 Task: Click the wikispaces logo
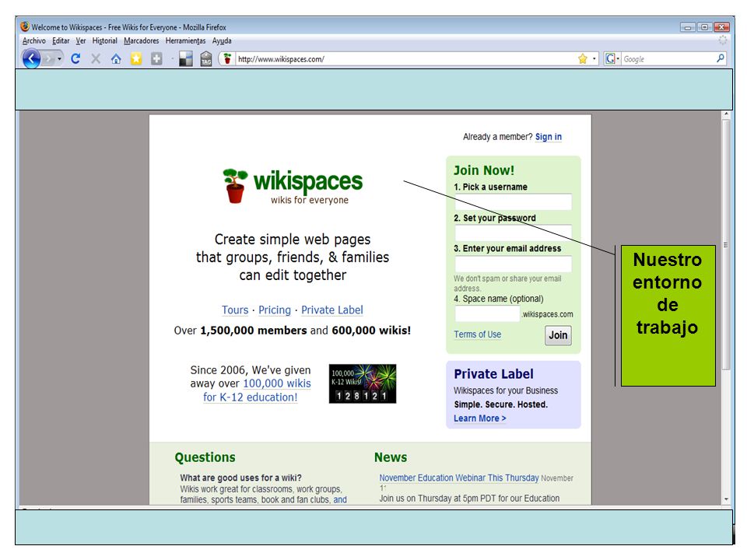click(x=293, y=187)
